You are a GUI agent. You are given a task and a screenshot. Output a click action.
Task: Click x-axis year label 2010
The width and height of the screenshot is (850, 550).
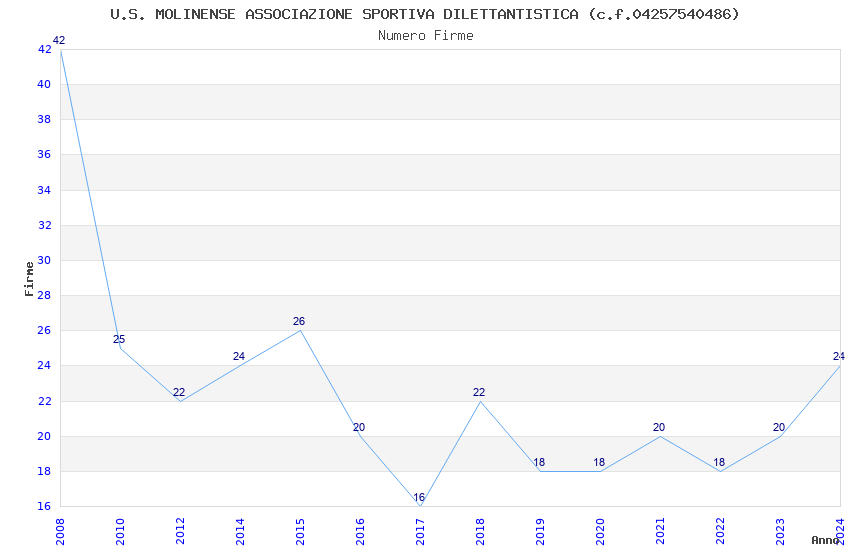(120, 532)
